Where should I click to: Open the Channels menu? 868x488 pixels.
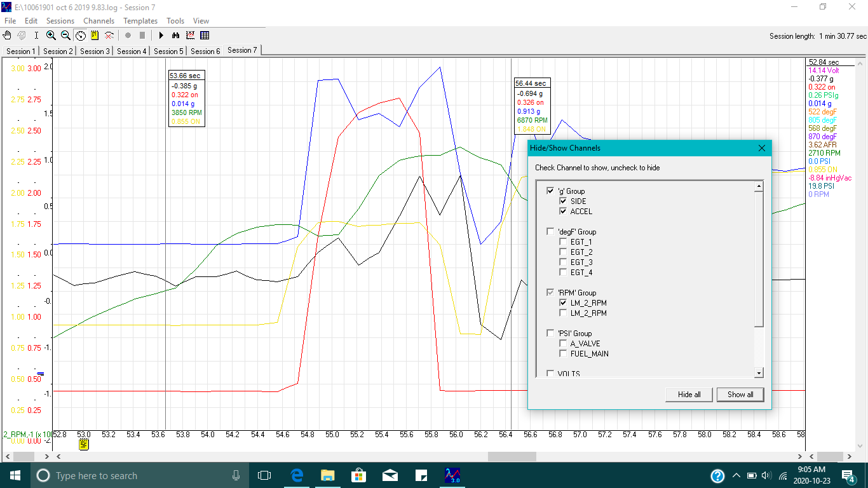98,21
